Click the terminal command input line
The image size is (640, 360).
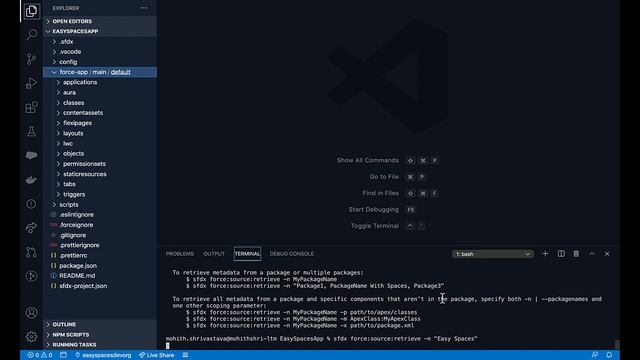tap(322, 339)
